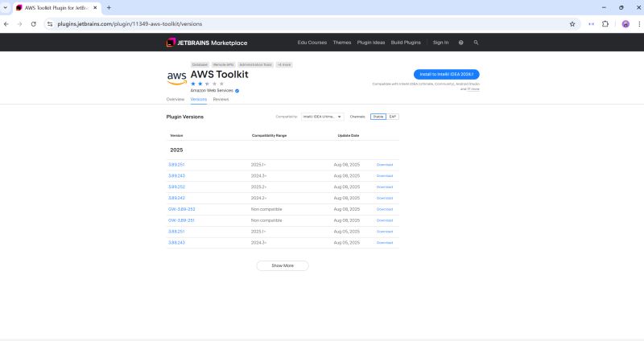Open Build Plugins in the header
This screenshot has height=341, width=644.
coord(406,43)
